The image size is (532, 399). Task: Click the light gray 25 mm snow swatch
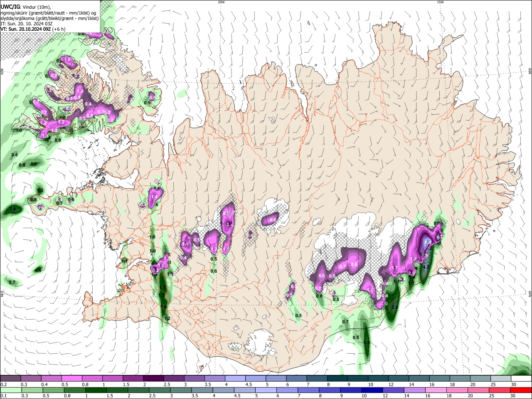pos(501,379)
